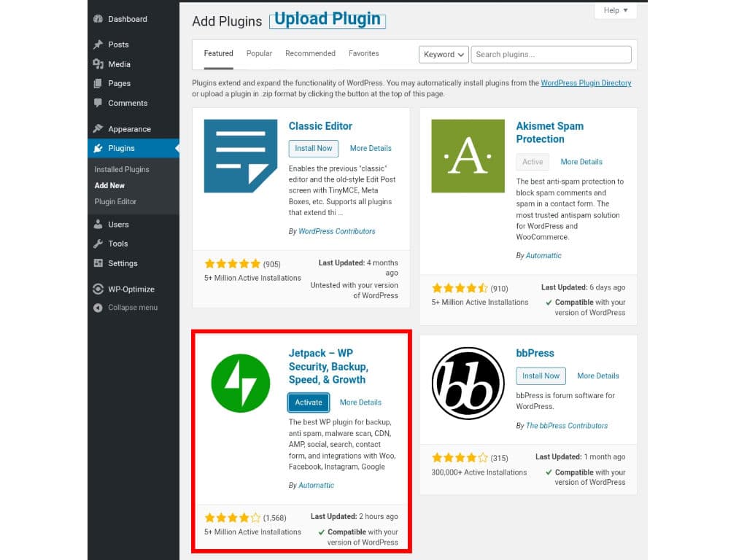The image size is (747, 560).
Task: Click the WP-Optimize circular icon
Action: coord(98,289)
